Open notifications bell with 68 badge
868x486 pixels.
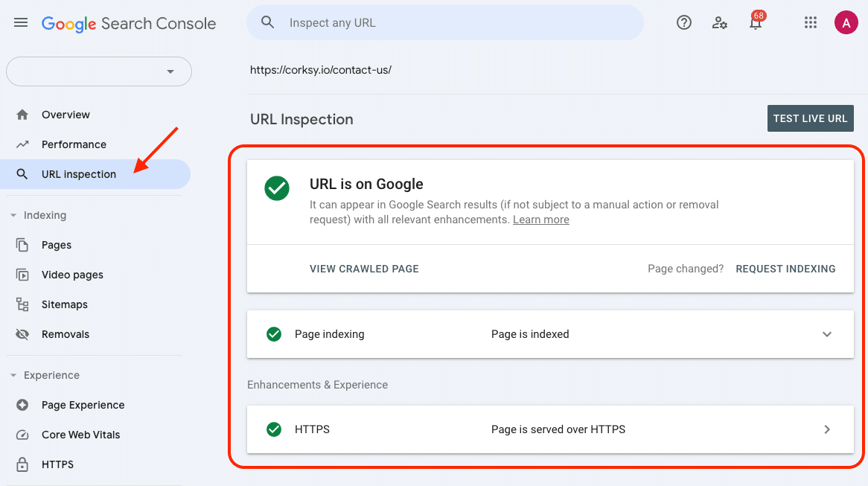[x=756, y=23]
